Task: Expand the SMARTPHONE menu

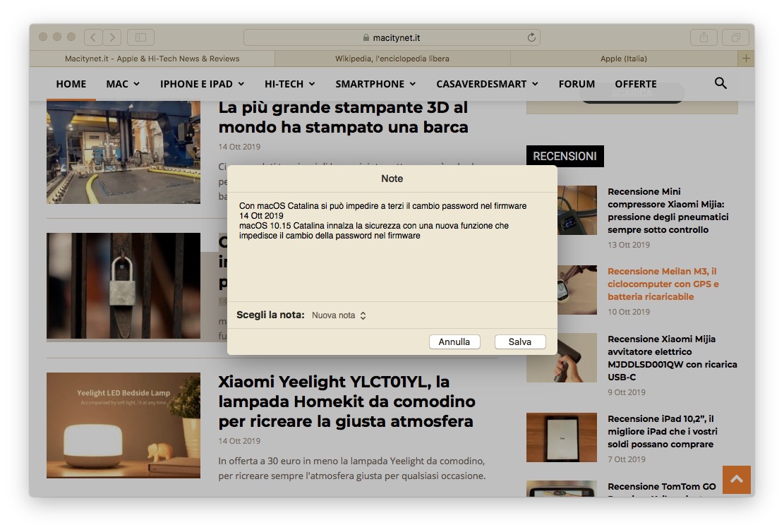Action: pyautogui.click(x=375, y=84)
